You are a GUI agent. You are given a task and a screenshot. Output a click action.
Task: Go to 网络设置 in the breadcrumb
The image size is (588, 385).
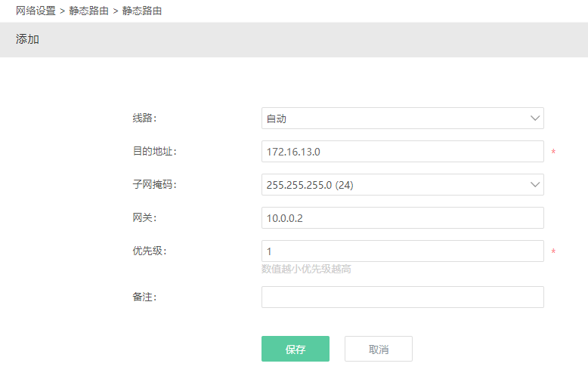(x=36, y=11)
